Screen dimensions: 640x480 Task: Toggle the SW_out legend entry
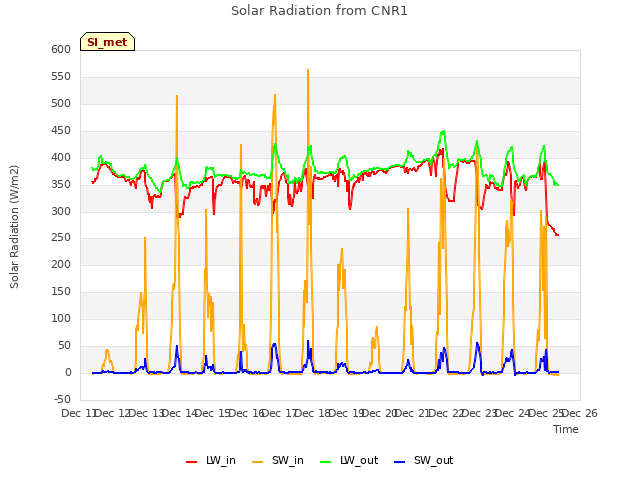tap(424, 460)
